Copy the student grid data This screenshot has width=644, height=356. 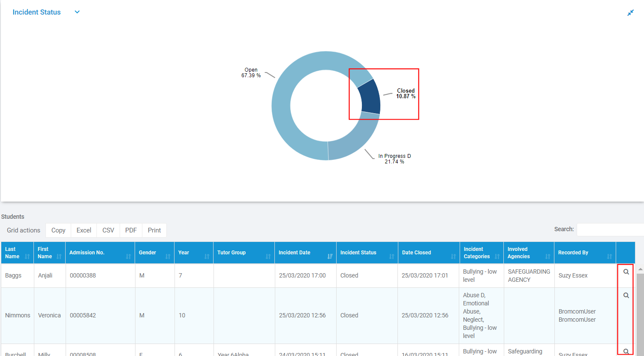click(x=58, y=230)
